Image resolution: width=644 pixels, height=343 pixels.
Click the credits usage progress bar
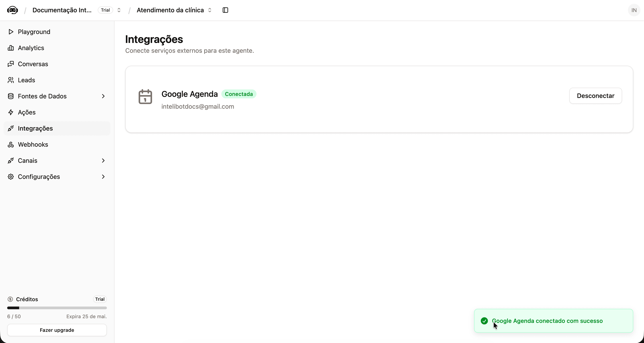(x=57, y=308)
